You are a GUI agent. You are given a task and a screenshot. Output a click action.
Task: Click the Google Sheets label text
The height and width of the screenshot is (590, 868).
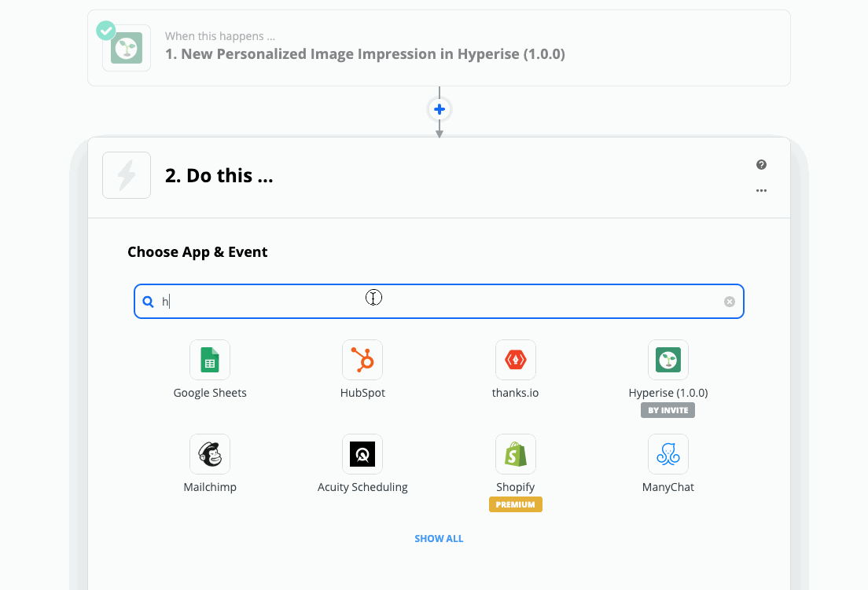210,393
